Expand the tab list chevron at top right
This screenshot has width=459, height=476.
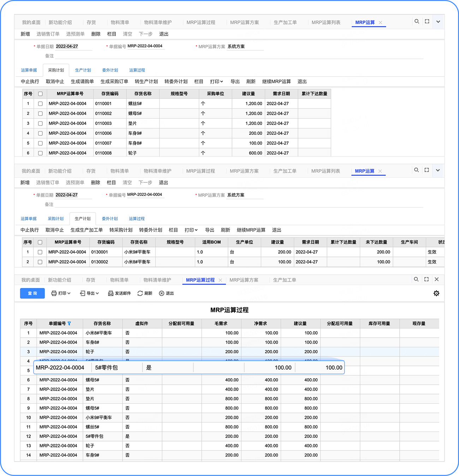pyautogui.click(x=438, y=22)
